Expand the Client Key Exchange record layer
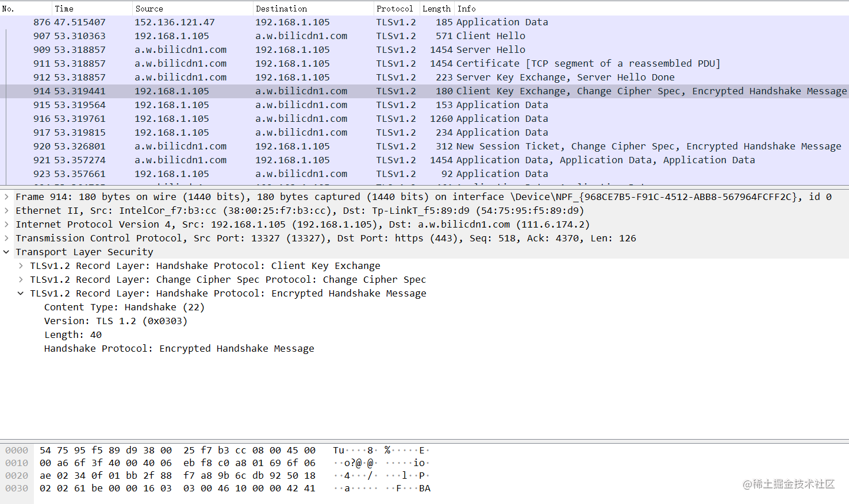 point(21,266)
